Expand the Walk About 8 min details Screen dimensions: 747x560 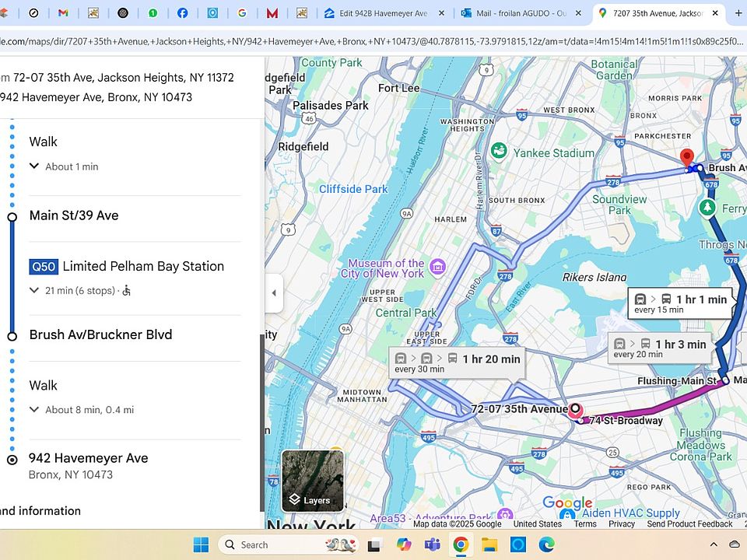tap(34, 410)
